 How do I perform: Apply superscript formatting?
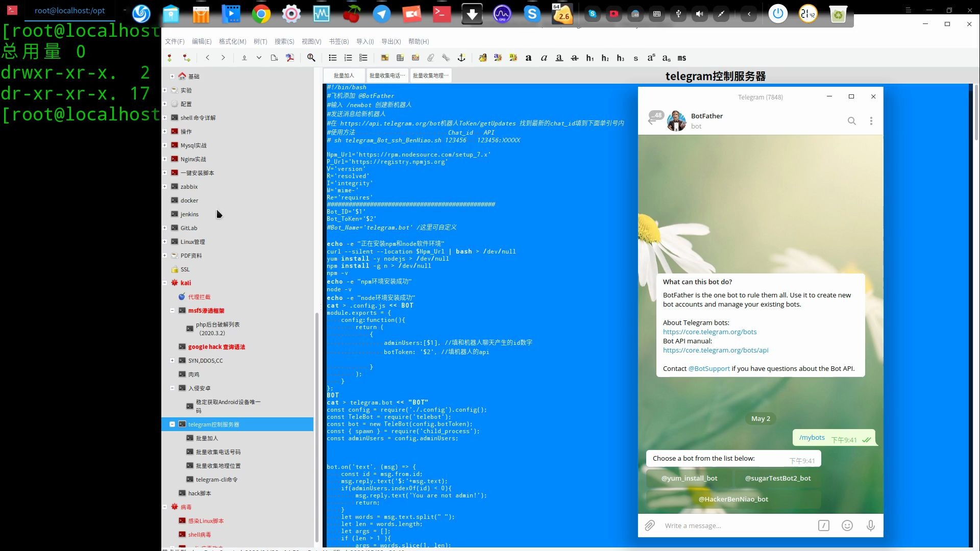click(x=651, y=58)
